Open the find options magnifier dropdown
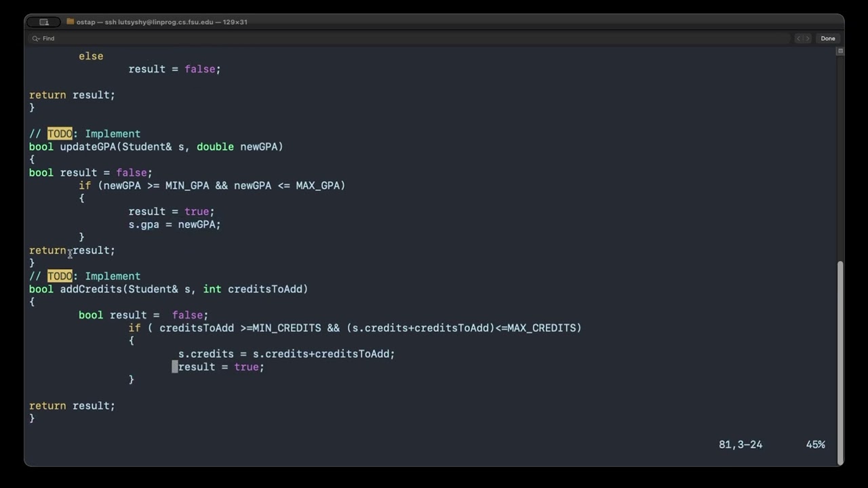This screenshot has height=488, width=868. (x=36, y=39)
